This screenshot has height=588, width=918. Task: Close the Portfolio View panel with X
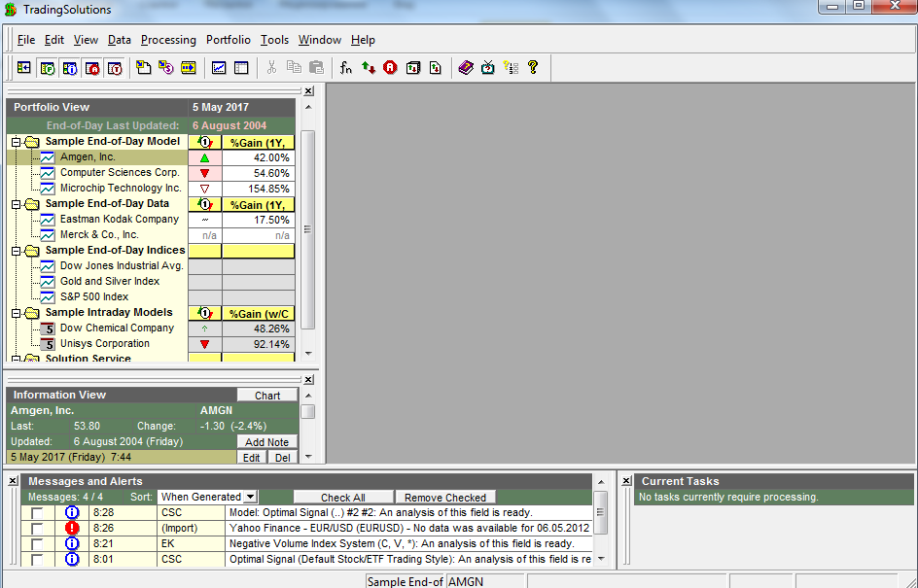tap(308, 91)
